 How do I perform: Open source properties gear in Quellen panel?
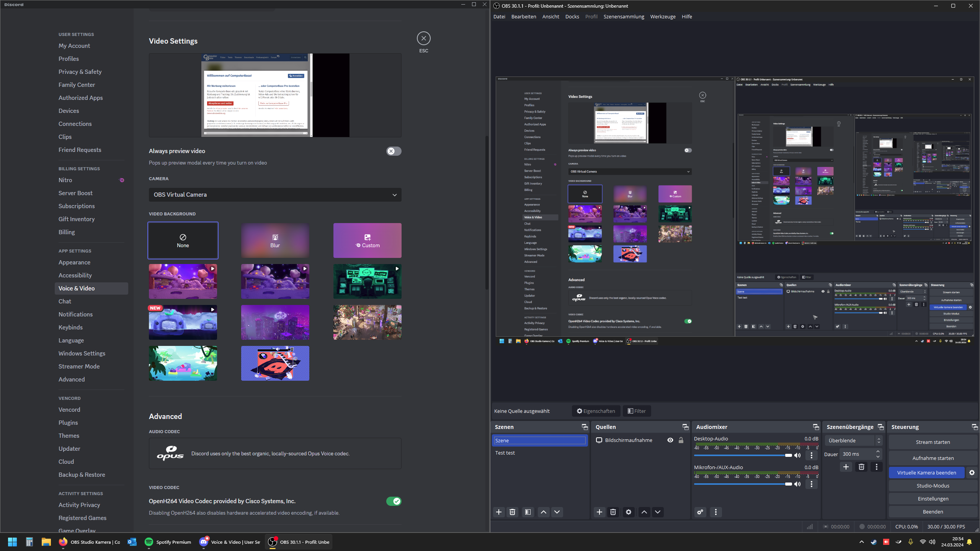tap(629, 512)
